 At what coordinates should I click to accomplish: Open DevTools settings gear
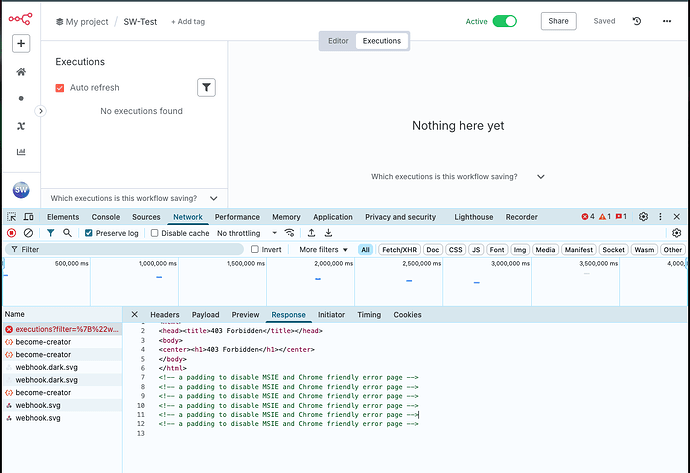[x=643, y=216]
